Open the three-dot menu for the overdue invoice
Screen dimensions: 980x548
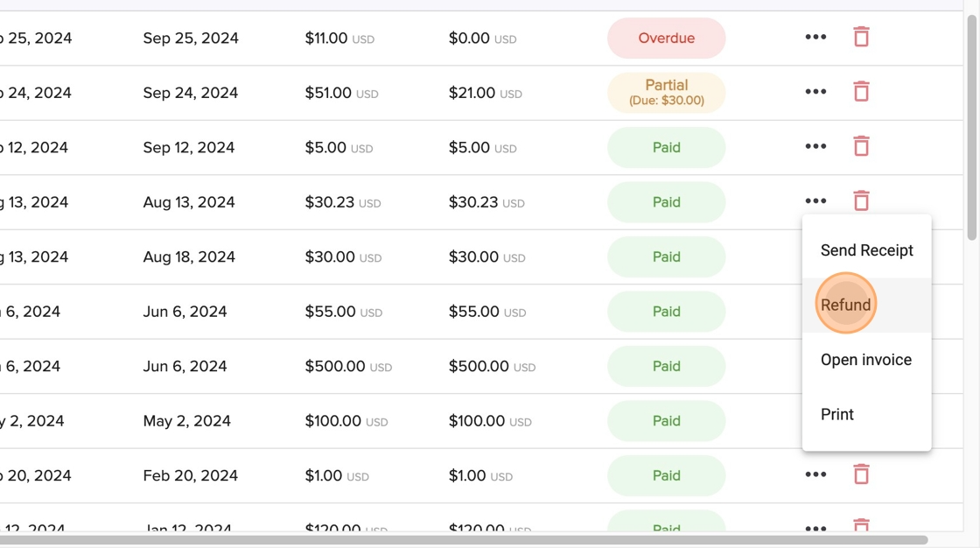click(x=815, y=38)
